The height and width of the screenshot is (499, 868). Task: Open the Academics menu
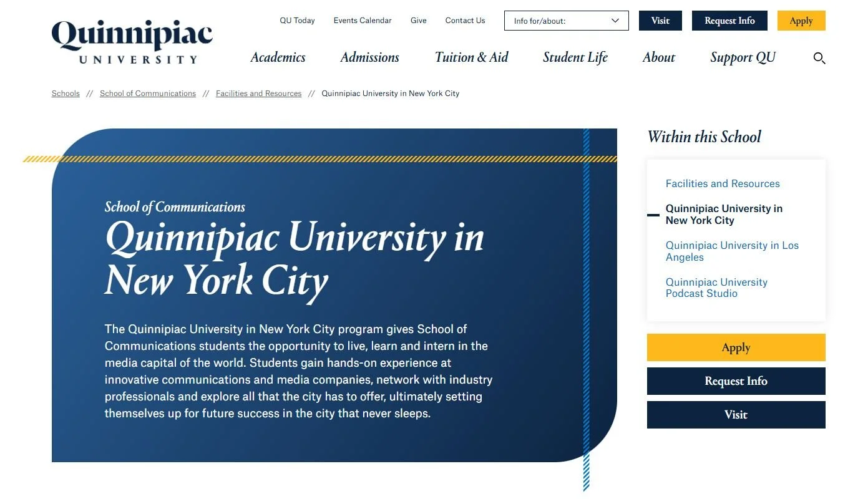coord(278,57)
